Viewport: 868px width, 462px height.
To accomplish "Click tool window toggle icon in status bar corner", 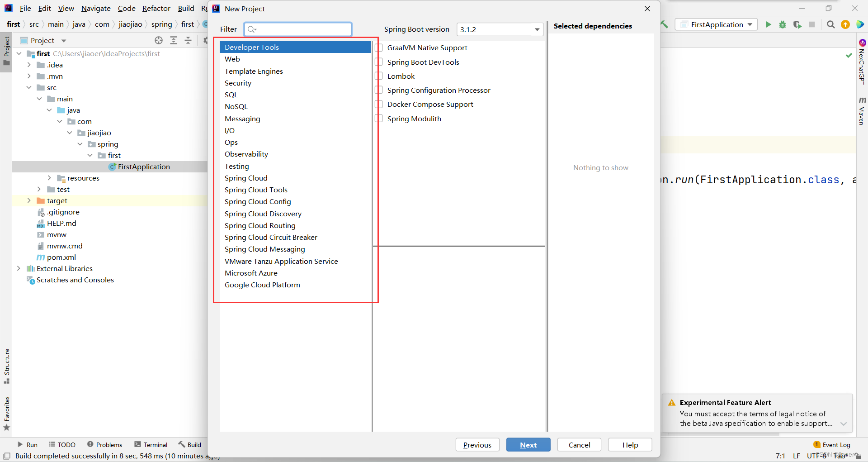I will [7, 456].
